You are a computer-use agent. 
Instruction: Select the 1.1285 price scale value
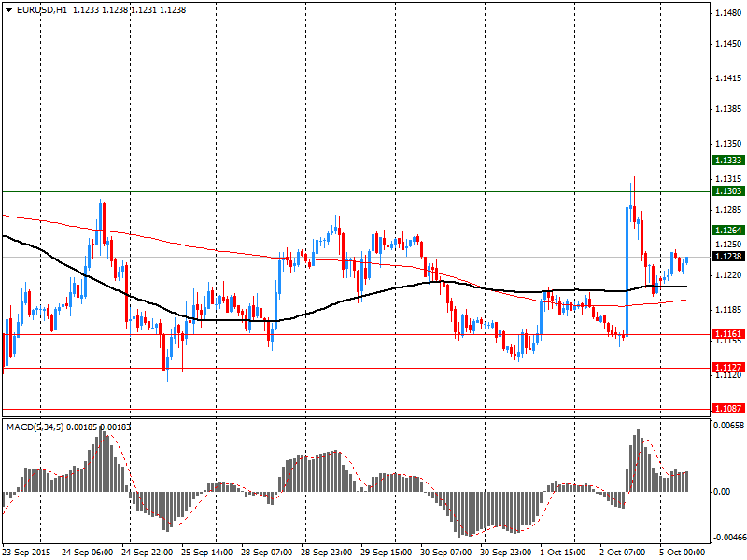tap(728, 210)
